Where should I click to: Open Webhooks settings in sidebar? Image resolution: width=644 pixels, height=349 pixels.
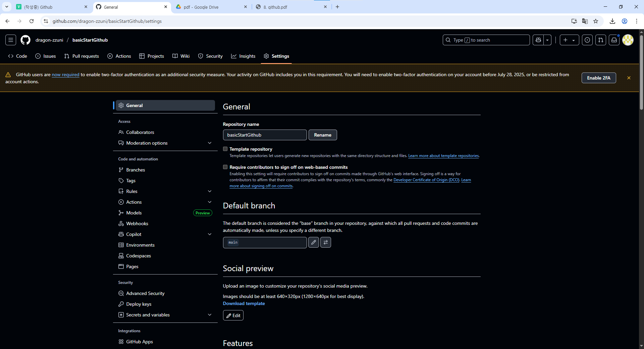(x=165, y=223)
